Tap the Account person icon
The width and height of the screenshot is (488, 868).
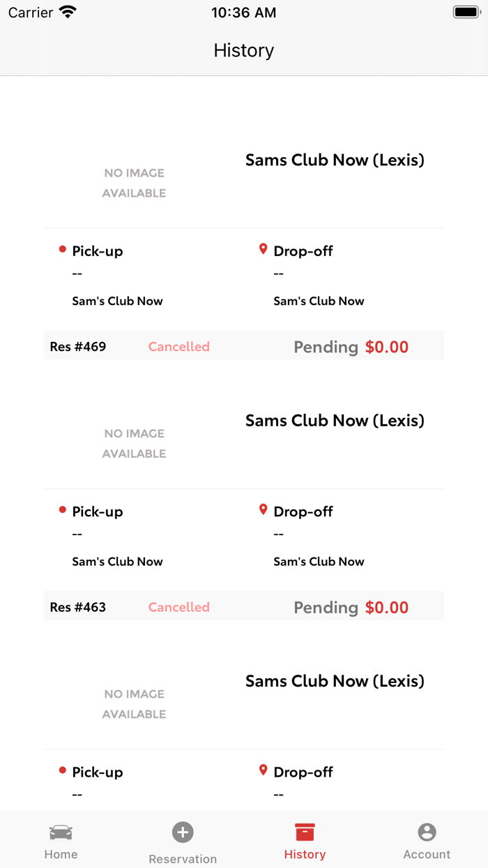pyautogui.click(x=427, y=832)
